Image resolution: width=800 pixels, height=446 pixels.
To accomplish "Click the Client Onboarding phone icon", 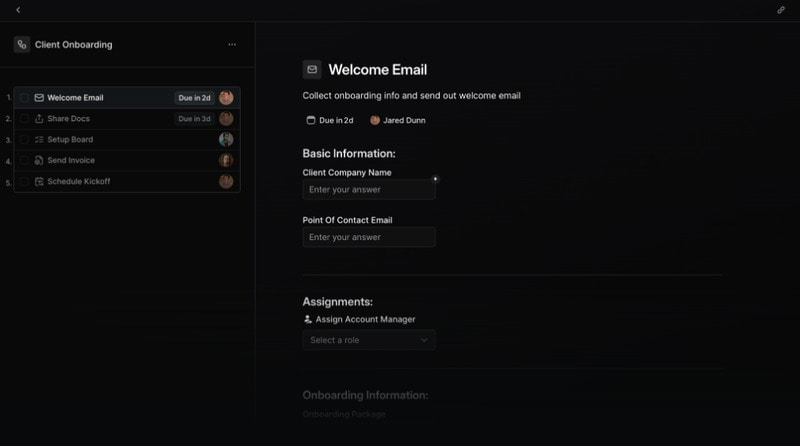I will (x=22, y=45).
